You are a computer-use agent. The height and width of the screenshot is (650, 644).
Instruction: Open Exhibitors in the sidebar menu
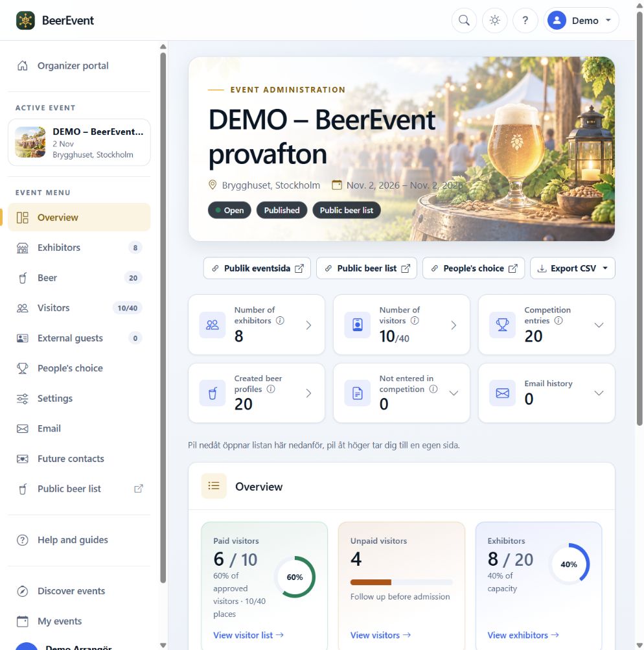[79, 248]
